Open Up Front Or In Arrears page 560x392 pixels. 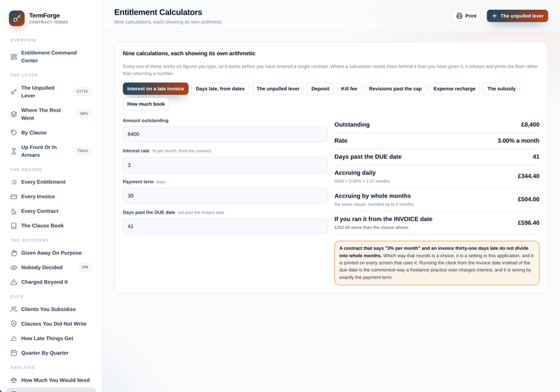50,151
